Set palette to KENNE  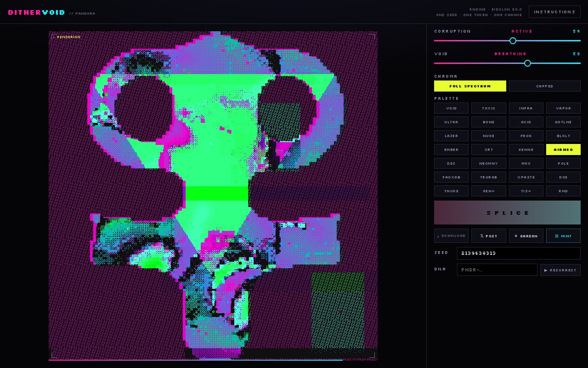(526, 149)
